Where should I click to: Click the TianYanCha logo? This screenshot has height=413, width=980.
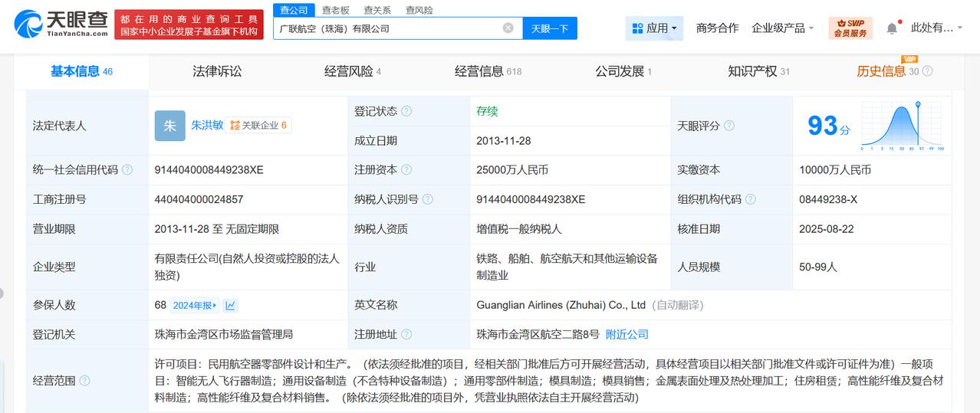pyautogui.click(x=60, y=25)
